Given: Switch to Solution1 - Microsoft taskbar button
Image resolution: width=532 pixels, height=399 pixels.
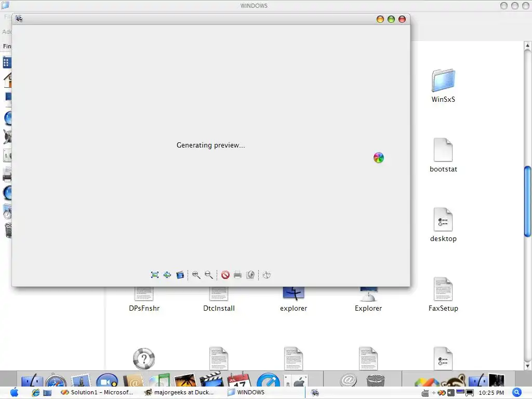Looking at the screenshot, I should pyautogui.click(x=97, y=393).
